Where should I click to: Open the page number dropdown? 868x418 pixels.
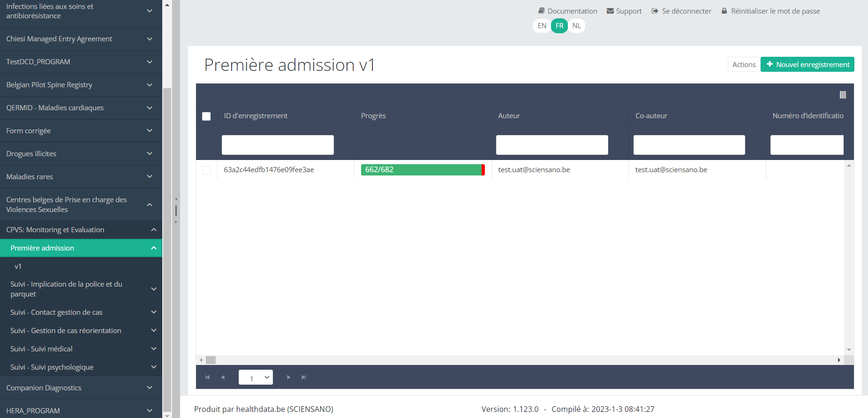pyautogui.click(x=256, y=377)
